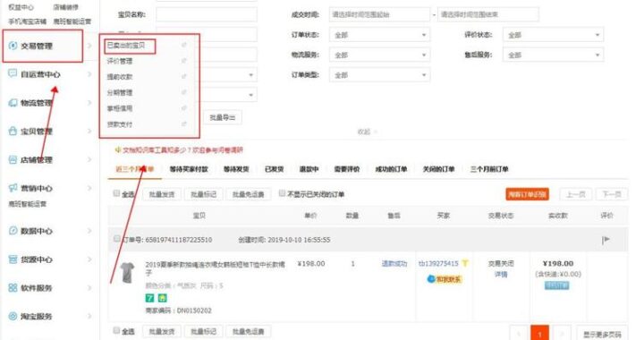Click the 货源中心 sidebar icon

click(13, 259)
